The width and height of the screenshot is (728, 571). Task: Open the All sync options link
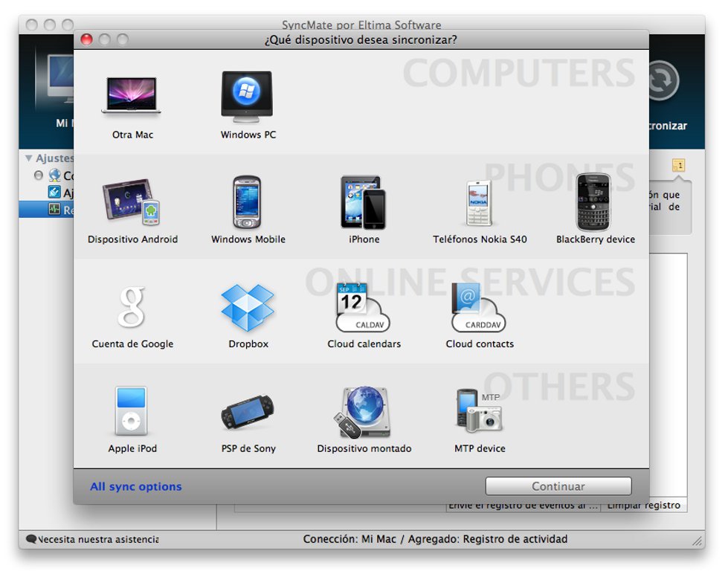[136, 486]
